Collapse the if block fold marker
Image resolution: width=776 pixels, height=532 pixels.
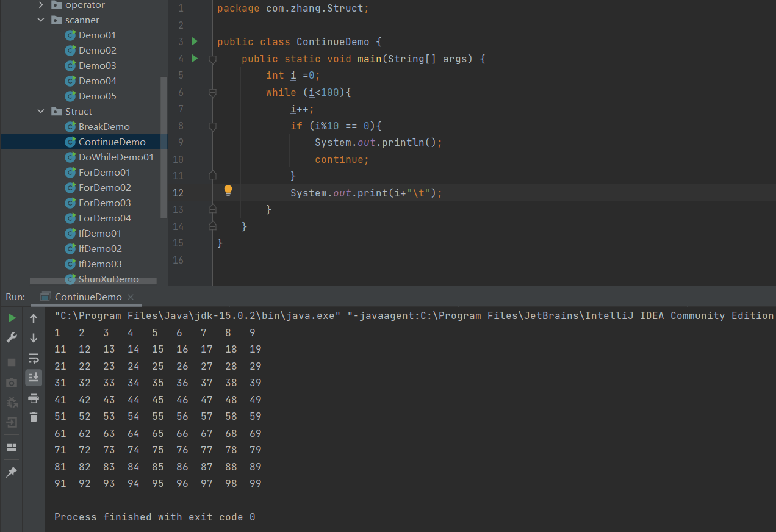[x=212, y=126]
